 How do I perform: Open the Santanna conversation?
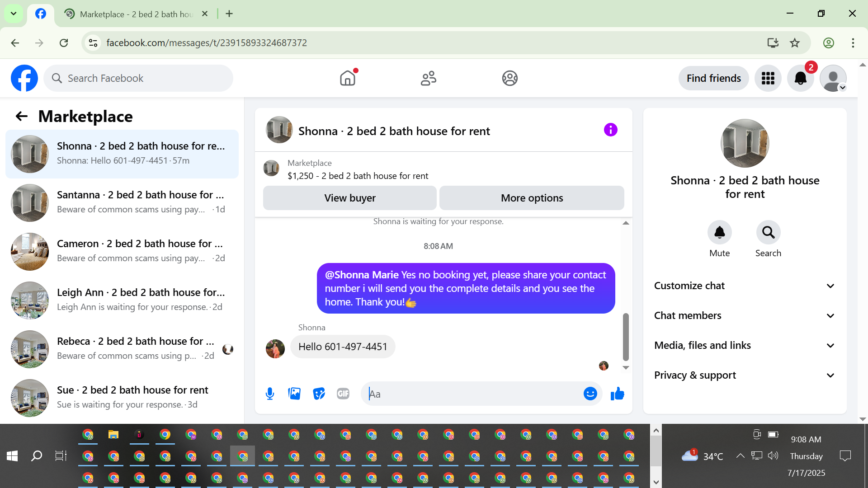[x=122, y=203]
